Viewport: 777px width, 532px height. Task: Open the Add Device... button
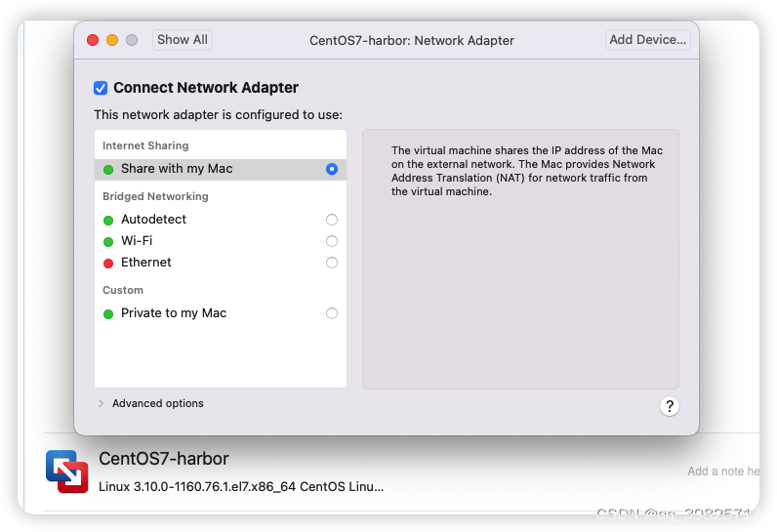(x=648, y=40)
